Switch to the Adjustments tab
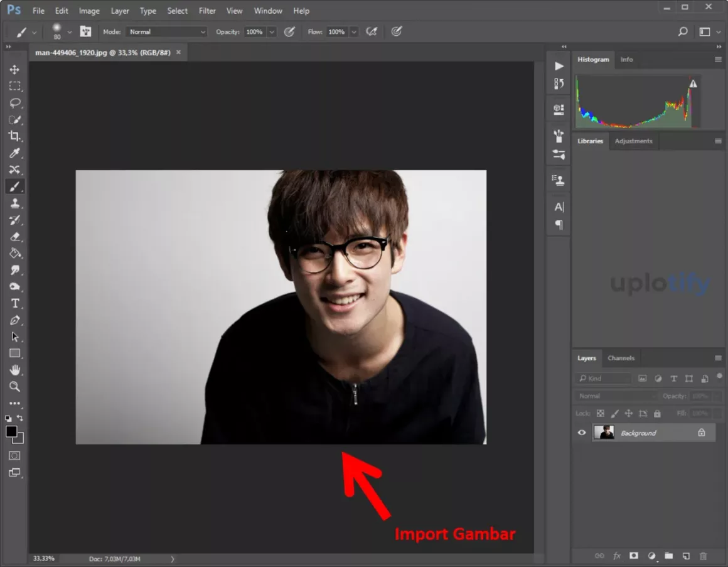 click(633, 141)
